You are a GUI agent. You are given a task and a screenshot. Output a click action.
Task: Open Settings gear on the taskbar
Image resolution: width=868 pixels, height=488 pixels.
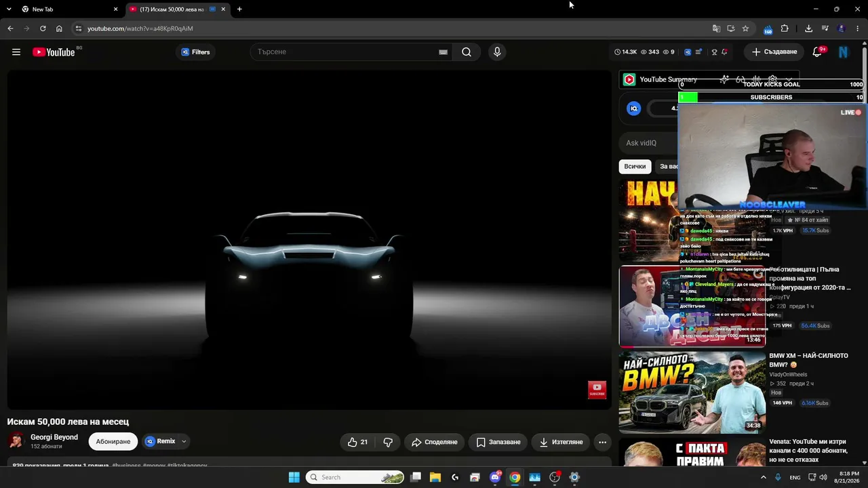point(574,477)
